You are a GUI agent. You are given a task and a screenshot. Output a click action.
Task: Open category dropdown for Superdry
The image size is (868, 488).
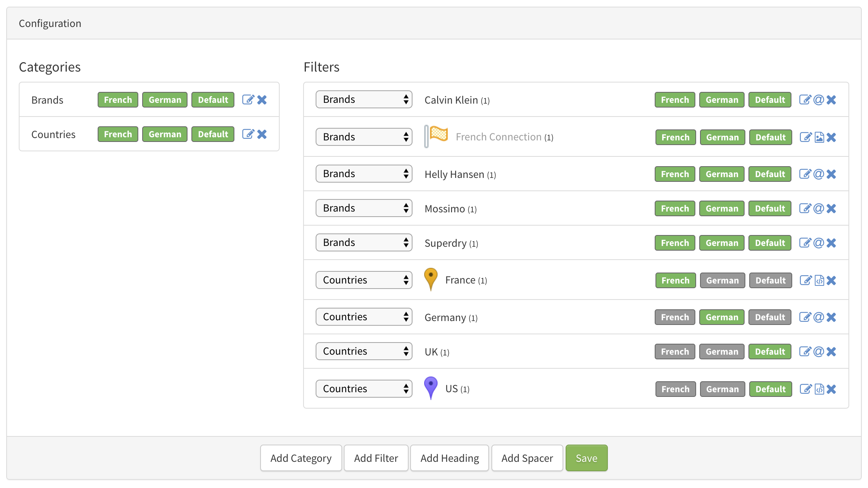pos(364,242)
